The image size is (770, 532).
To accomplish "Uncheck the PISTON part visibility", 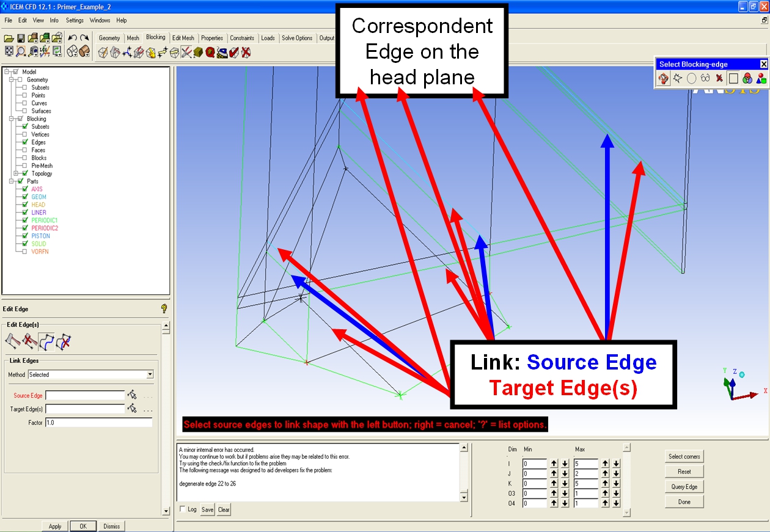I will coord(25,236).
